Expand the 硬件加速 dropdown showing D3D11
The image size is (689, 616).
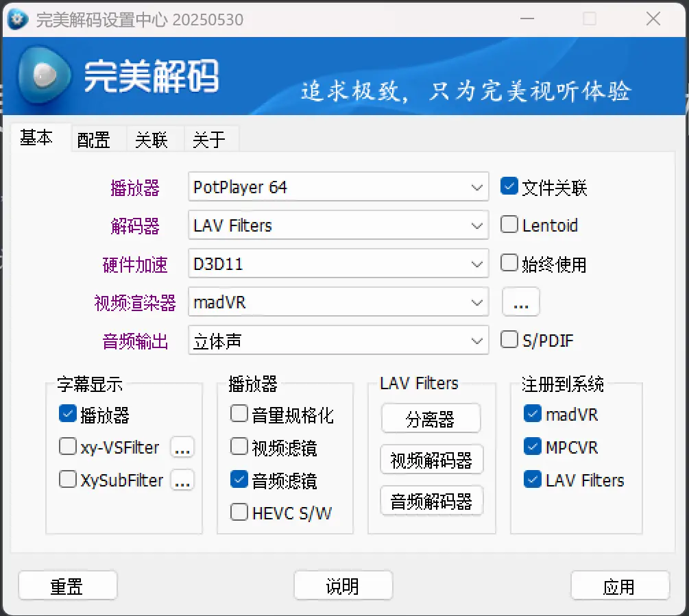(339, 263)
